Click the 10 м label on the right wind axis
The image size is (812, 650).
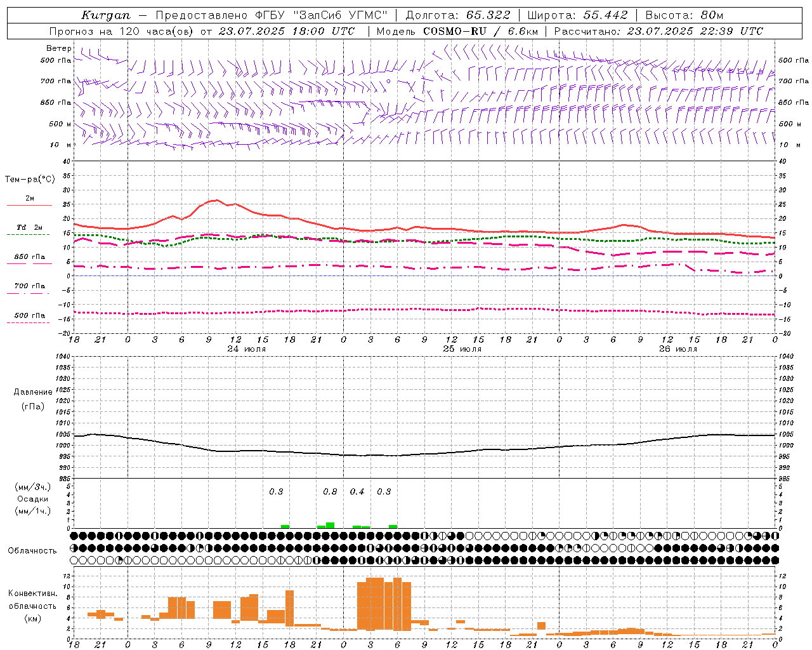tap(789, 145)
